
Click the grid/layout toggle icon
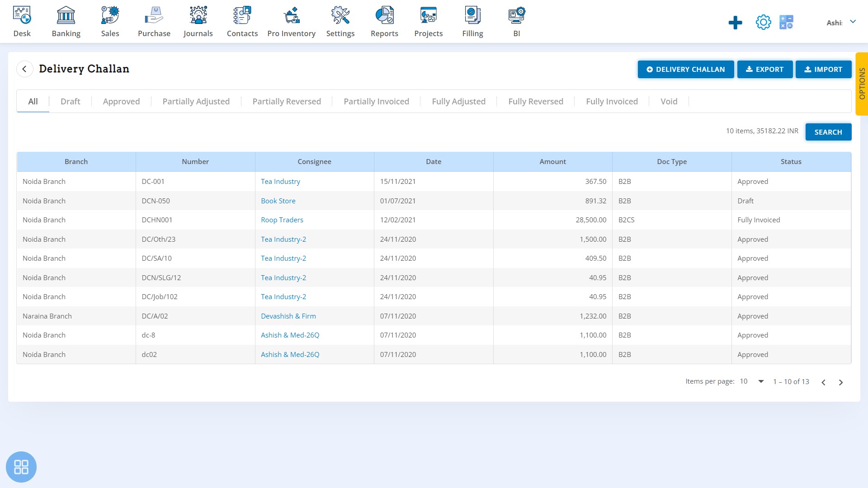[21, 467]
